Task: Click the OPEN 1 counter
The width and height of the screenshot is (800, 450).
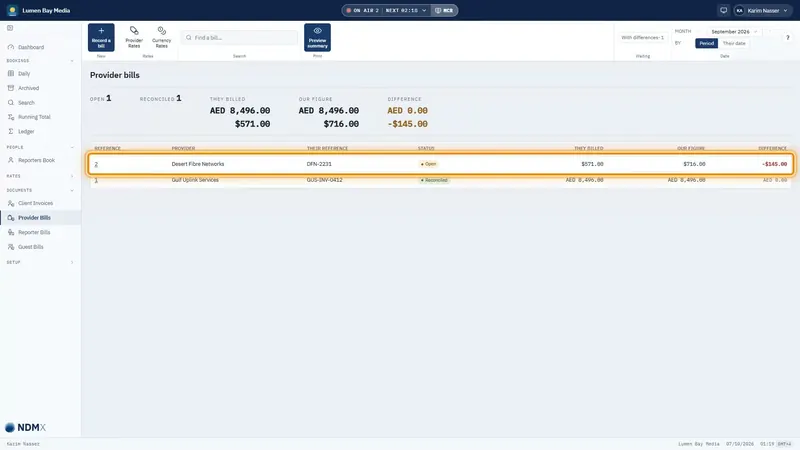Action: pyautogui.click(x=101, y=98)
